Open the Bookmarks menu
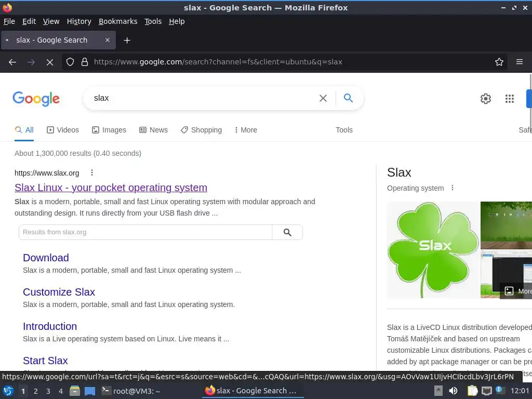This screenshot has width=532, height=399. pos(118,21)
